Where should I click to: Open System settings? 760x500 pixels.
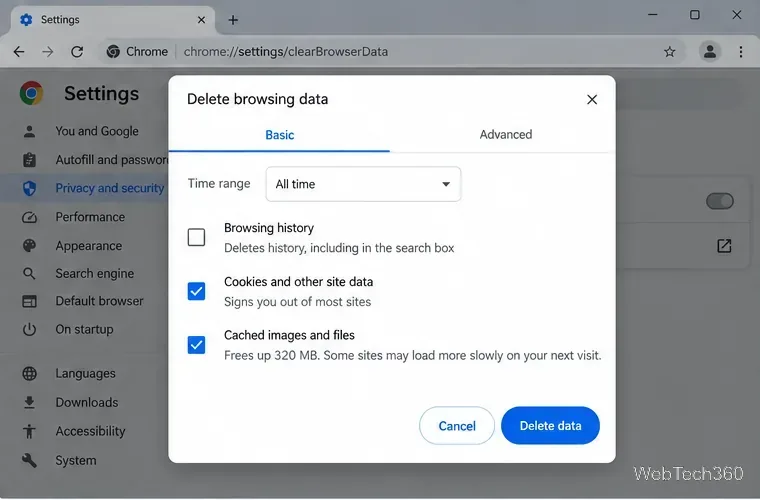(x=76, y=460)
